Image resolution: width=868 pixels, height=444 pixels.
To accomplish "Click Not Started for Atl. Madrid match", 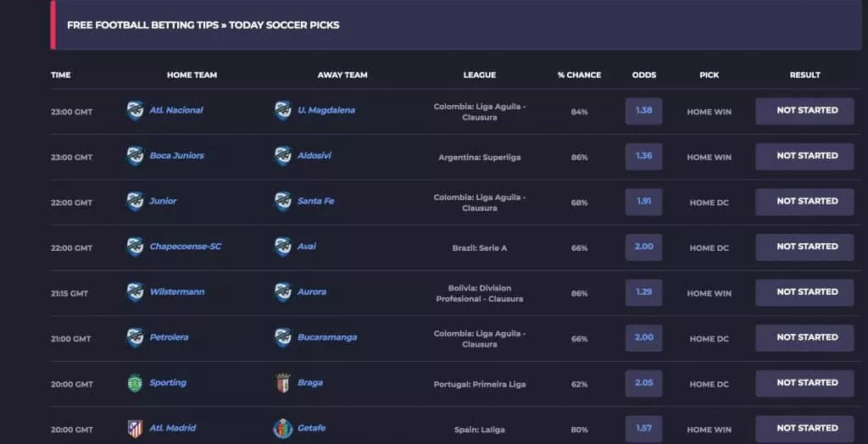I will coord(806,429).
